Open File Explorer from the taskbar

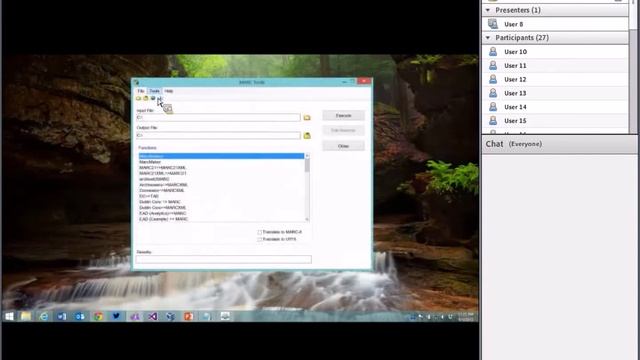click(26, 316)
